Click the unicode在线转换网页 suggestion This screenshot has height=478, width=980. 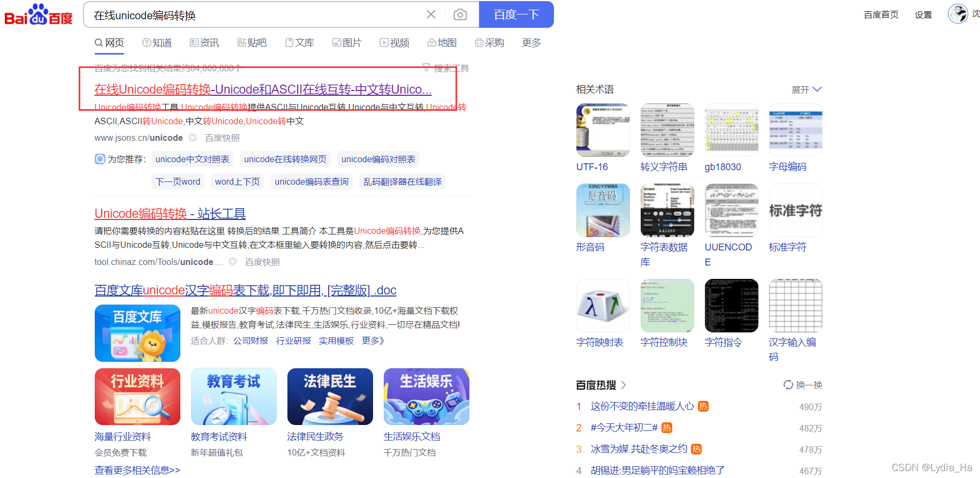pyautogui.click(x=285, y=159)
